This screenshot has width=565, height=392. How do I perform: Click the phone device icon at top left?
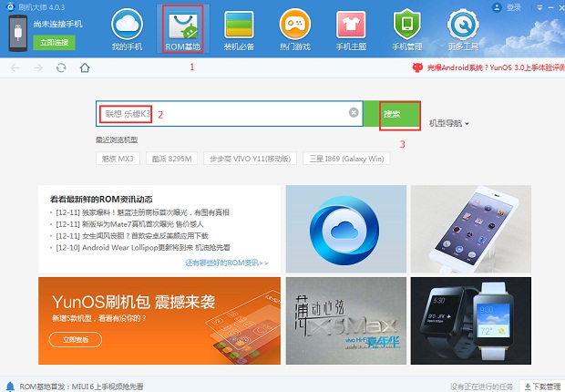(x=18, y=34)
